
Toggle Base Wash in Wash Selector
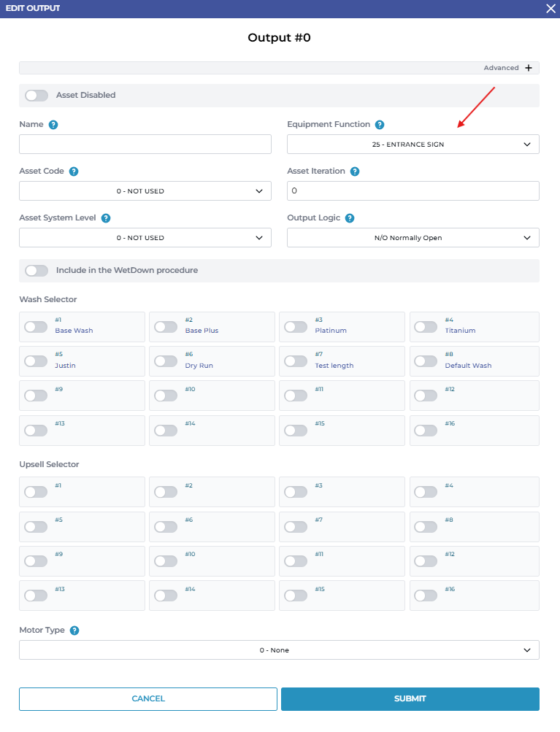pos(37,327)
